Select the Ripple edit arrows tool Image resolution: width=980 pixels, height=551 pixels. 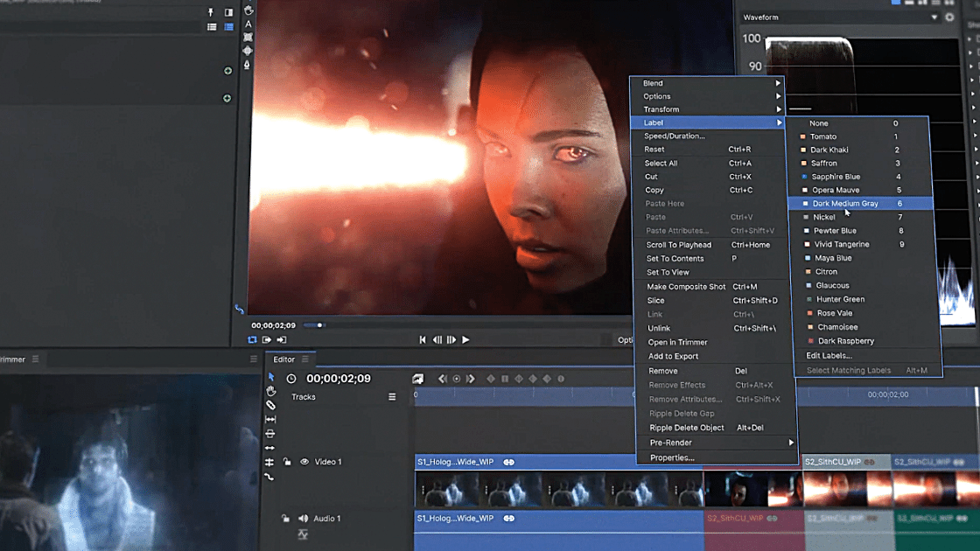[270, 448]
